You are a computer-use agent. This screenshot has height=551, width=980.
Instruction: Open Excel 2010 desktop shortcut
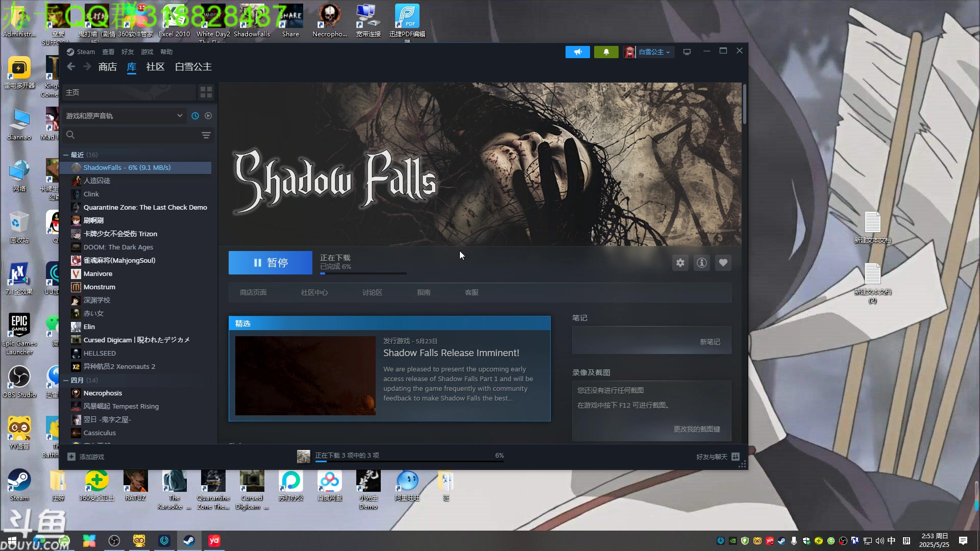coord(174,21)
